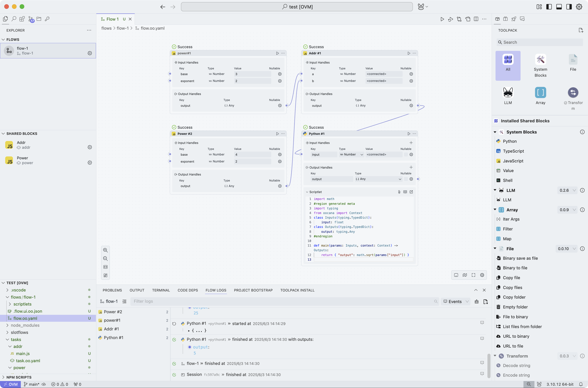The width and height of the screenshot is (588, 388).
Task: Open the Scriptlet in external editor icon
Action: click(411, 192)
